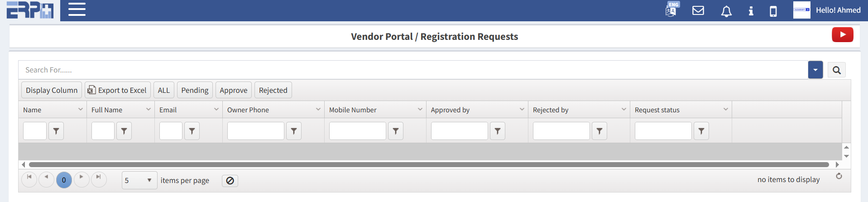The height and width of the screenshot is (202, 868).
Task: Open the hamburger navigation menu
Action: pos(77,10)
